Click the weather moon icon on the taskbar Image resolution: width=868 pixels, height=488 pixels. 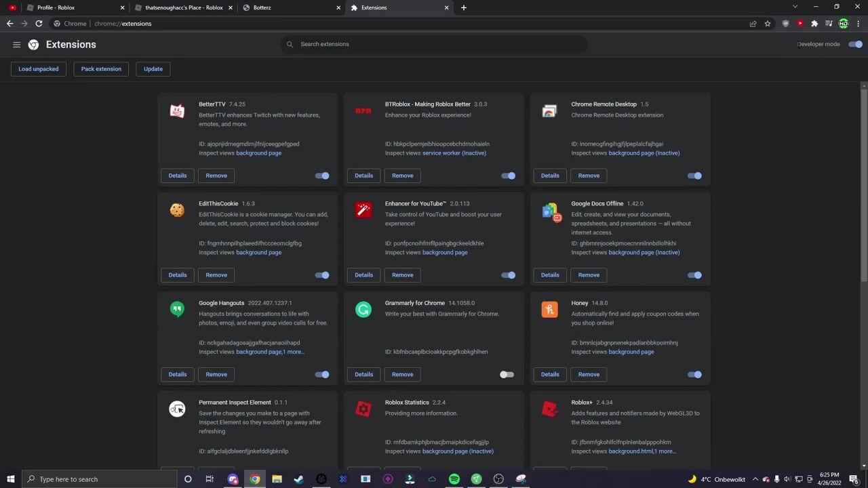point(692,479)
